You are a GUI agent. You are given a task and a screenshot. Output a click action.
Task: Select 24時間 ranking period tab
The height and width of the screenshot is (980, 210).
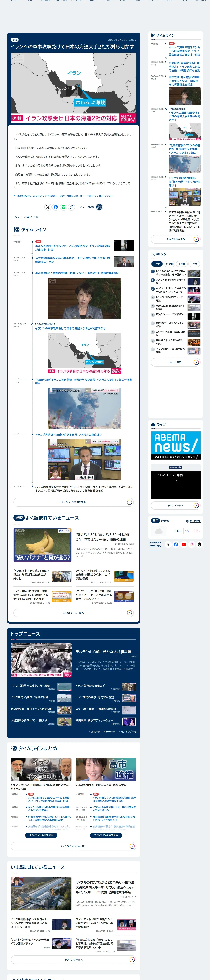[x=169, y=264]
